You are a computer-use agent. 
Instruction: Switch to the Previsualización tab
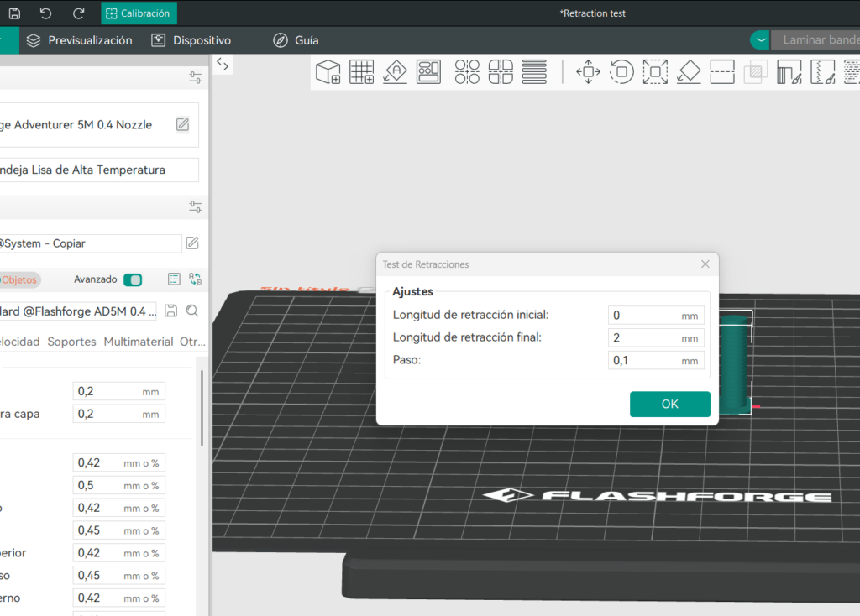[x=79, y=40]
